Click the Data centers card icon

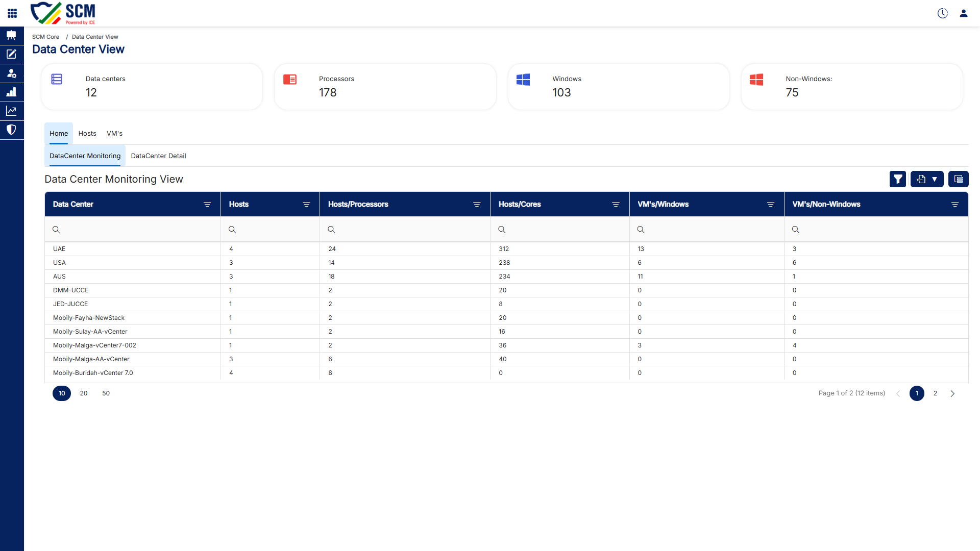[57, 79]
